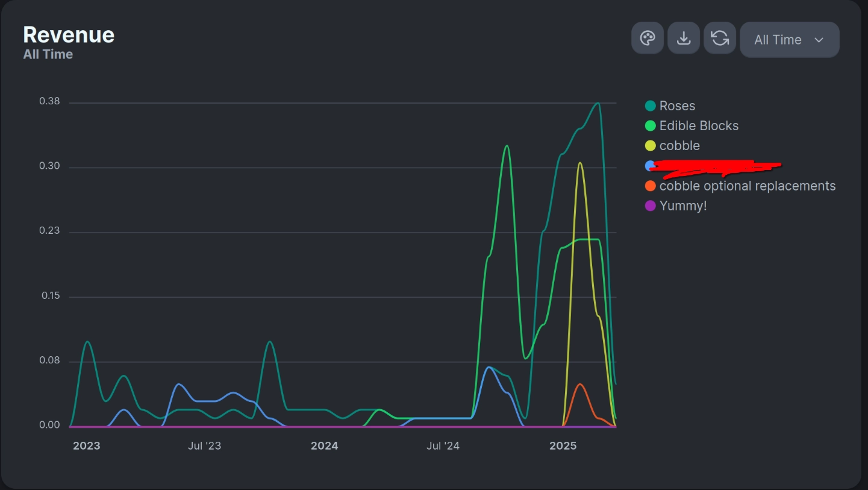Click the Jul '24 x-axis label

pos(443,446)
